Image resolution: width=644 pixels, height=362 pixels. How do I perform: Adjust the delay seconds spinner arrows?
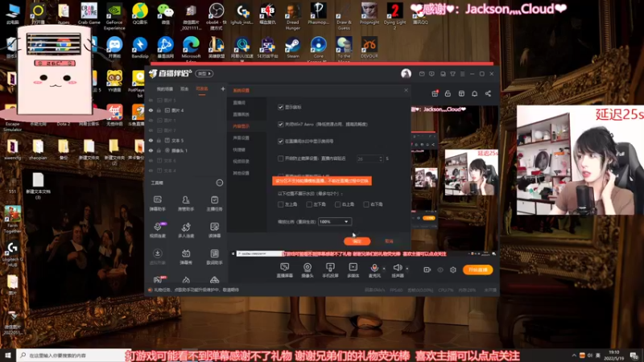[x=381, y=158]
